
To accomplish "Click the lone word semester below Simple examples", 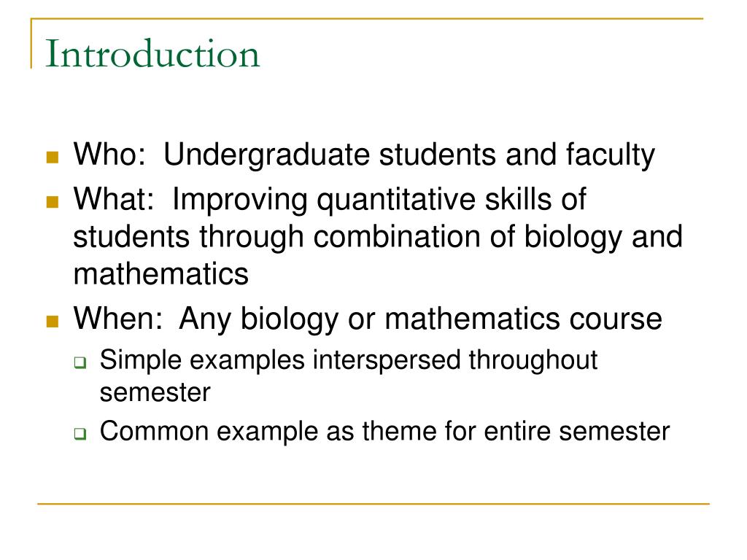I will (155, 393).
